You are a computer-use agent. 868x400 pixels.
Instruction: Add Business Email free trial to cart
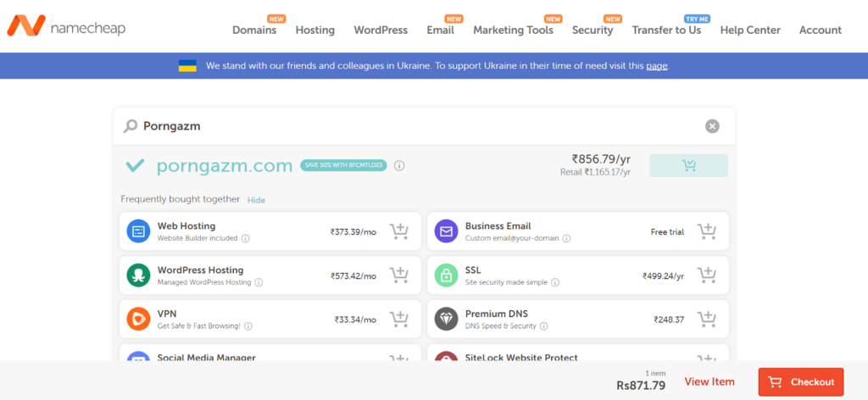click(706, 231)
